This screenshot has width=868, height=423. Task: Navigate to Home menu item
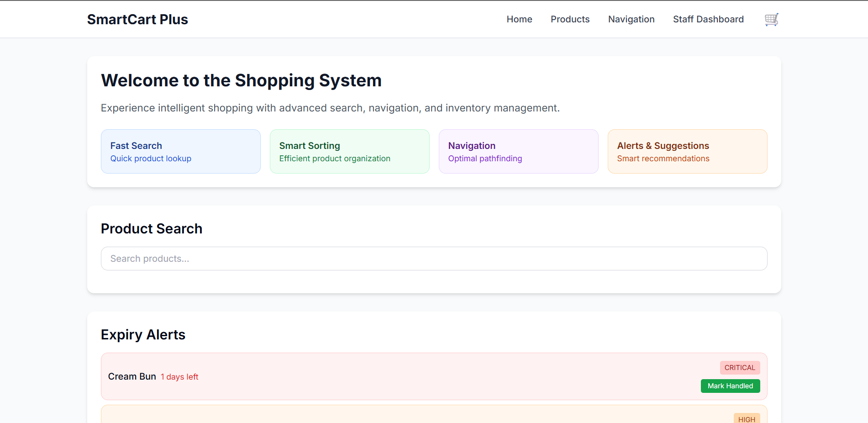(519, 19)
